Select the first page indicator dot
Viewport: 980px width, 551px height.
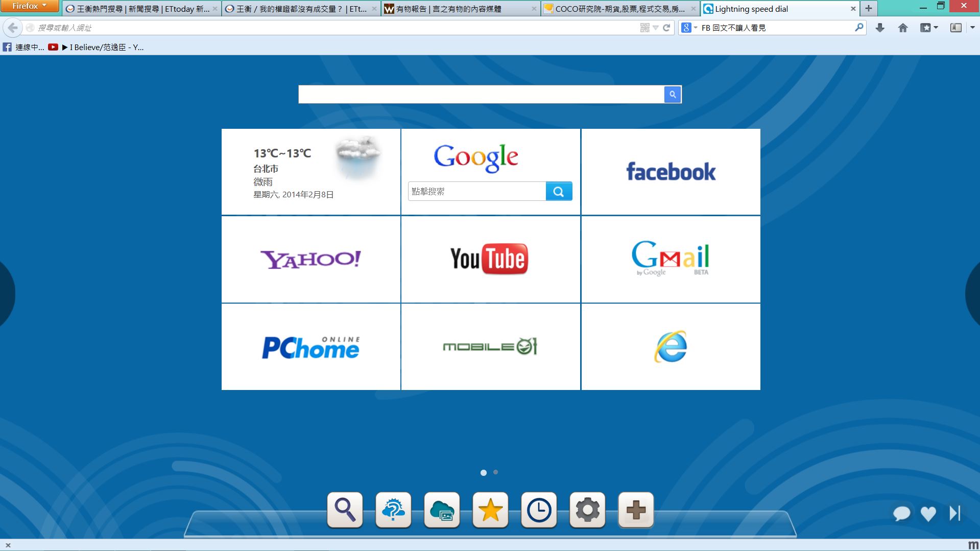(x=484, y=473)
